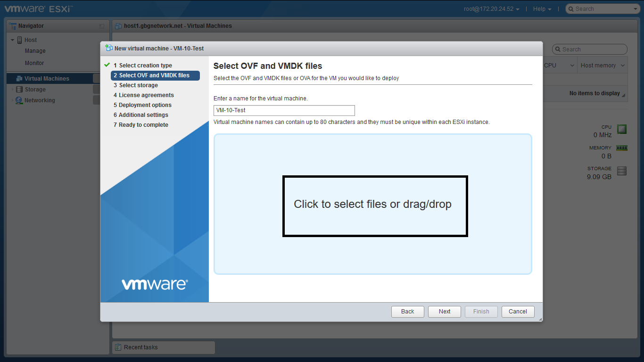This screenshot has height=362, width=644.
Task: Open Manage under Host
Action: 35,51
